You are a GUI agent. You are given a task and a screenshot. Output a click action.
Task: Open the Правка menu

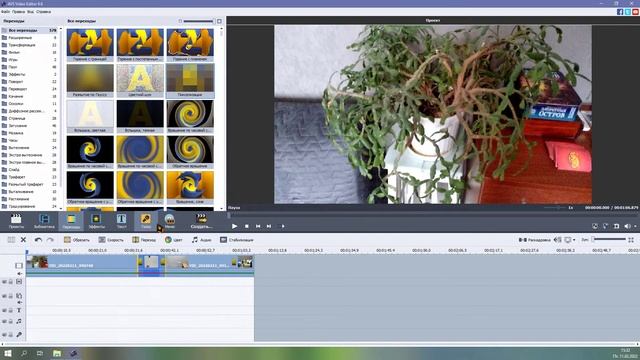[x=18, y=12]
